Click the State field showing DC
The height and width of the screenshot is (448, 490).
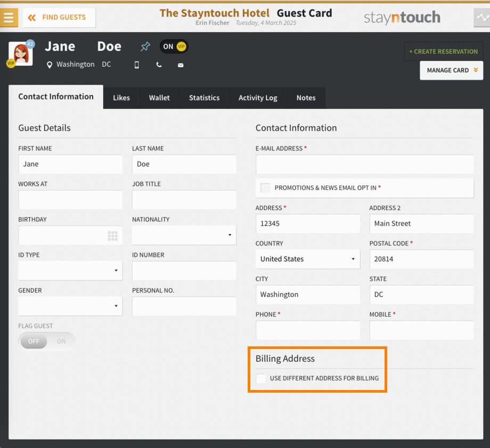tap(422, 295)
